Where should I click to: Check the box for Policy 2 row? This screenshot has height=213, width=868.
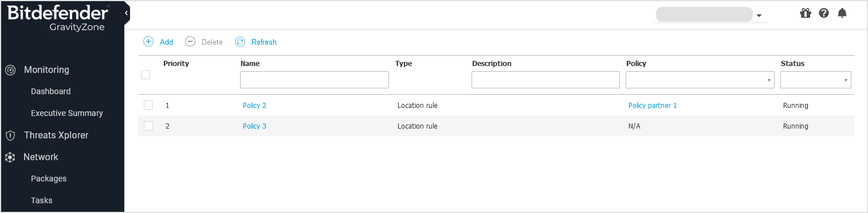(x=148, y=105)
